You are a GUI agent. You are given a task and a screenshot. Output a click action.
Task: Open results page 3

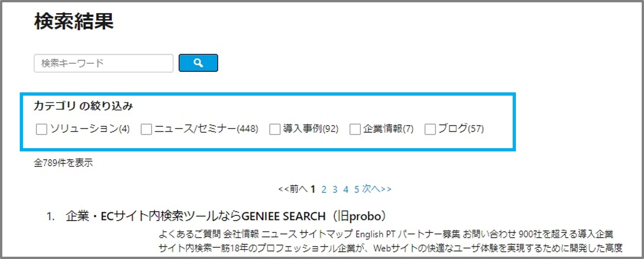coord(335,189)
